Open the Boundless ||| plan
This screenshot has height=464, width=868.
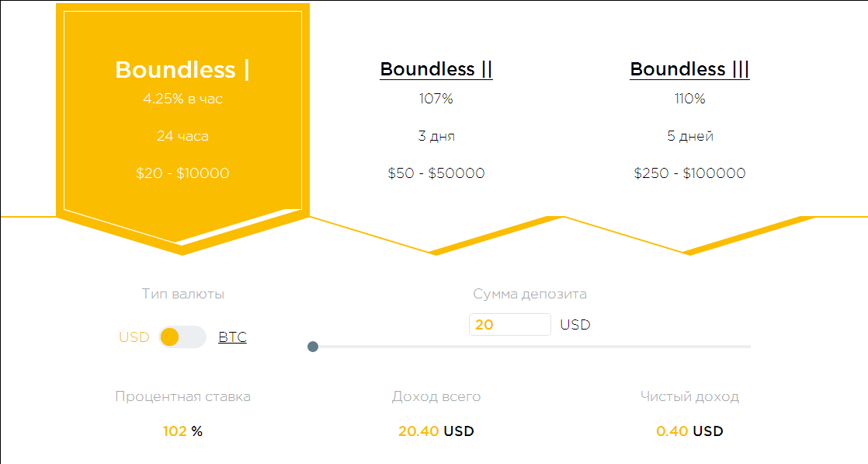[x=689, y=69]
